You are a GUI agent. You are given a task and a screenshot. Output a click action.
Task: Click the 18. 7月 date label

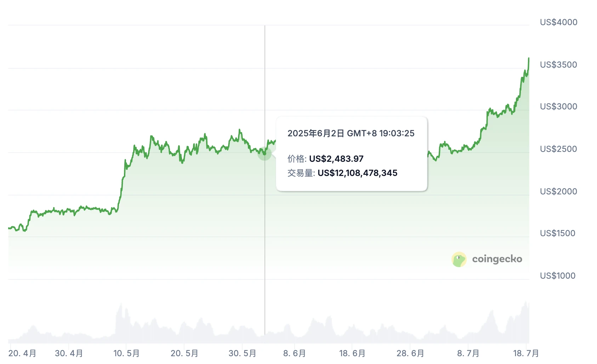click(526, 353)
